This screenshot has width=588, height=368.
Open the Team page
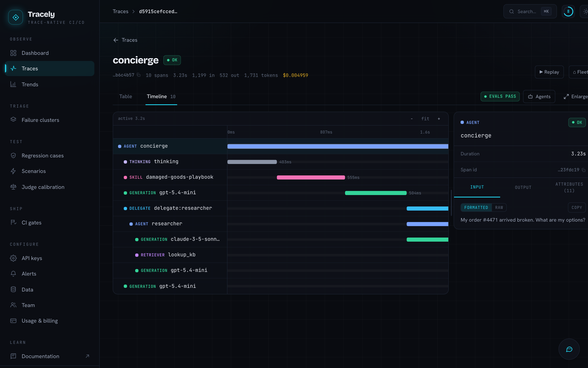click(49, 305)
